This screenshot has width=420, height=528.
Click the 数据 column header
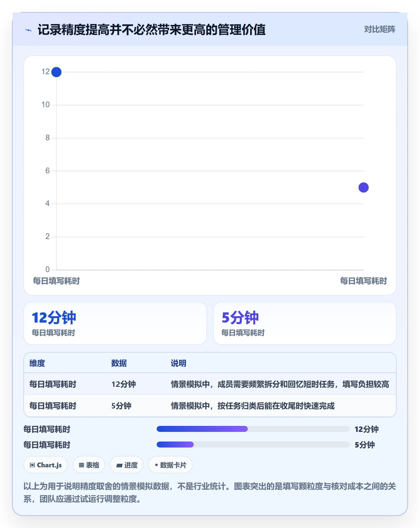pyautogui.click(x=119, y=363)
